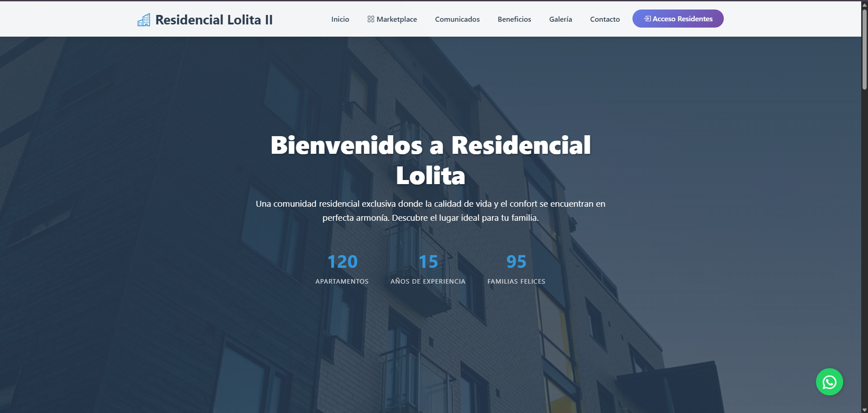Screen dimensions: 868x413
Task: Open the Marketplace section
Action: pyautogui.click(x=396, y=19)
